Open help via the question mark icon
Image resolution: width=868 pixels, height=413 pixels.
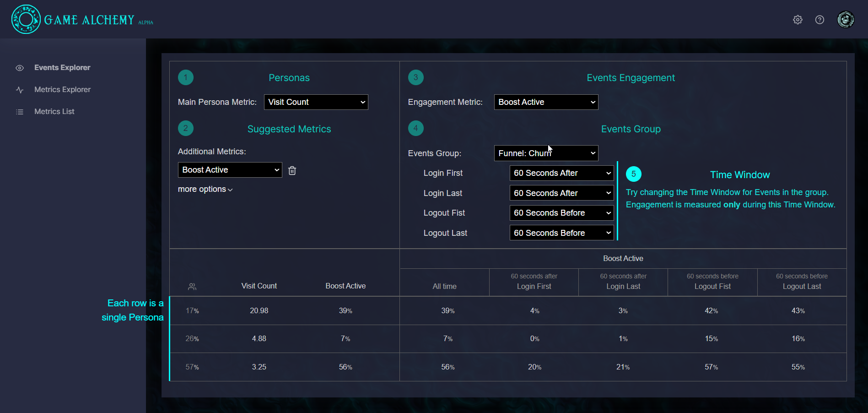click(819, 20)
